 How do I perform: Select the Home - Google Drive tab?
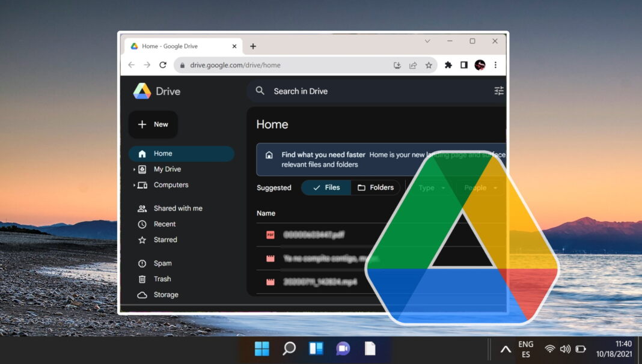[183, 46]
